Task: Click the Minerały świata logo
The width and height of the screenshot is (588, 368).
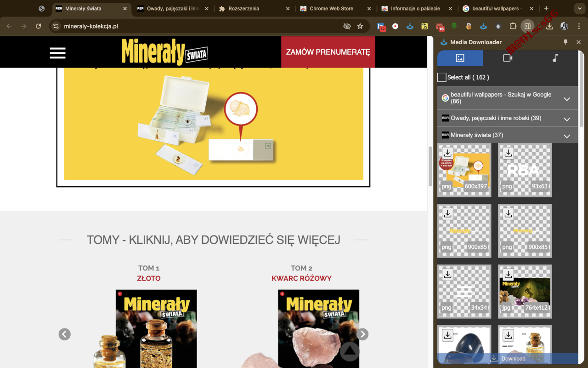Action: point(164,52)
